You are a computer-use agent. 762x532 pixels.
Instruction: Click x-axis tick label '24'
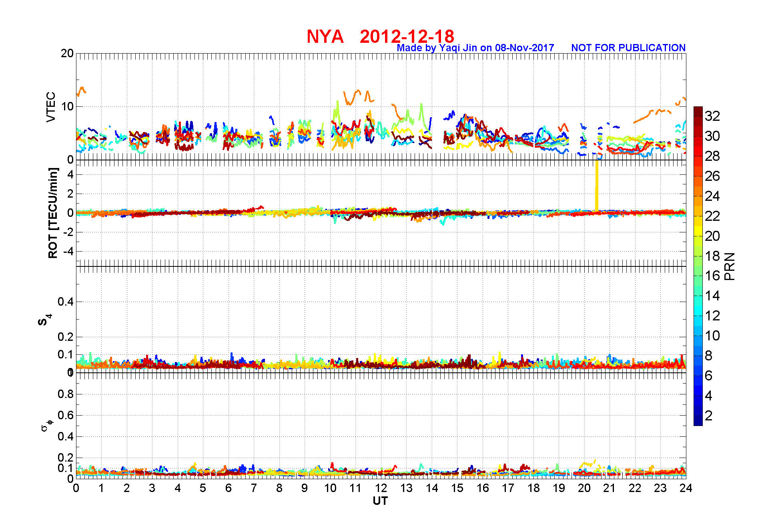686,488
